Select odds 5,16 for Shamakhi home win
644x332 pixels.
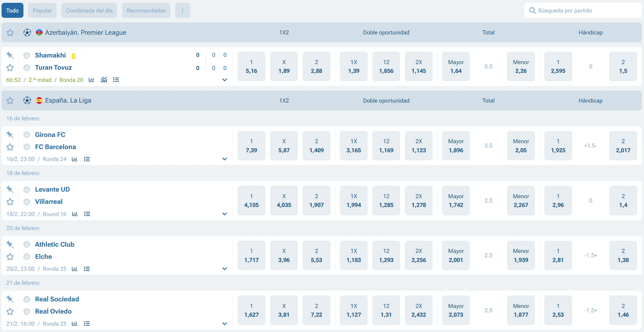click(x=251, y=66)
